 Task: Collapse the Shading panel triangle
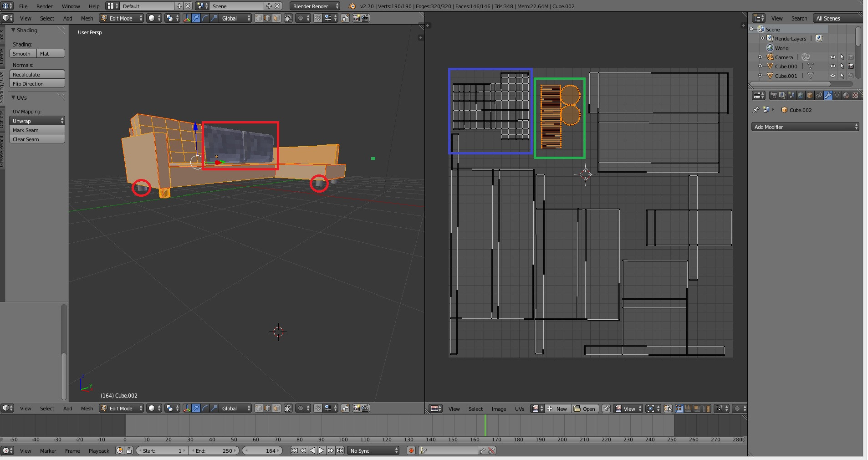click(x=13, y=30)
